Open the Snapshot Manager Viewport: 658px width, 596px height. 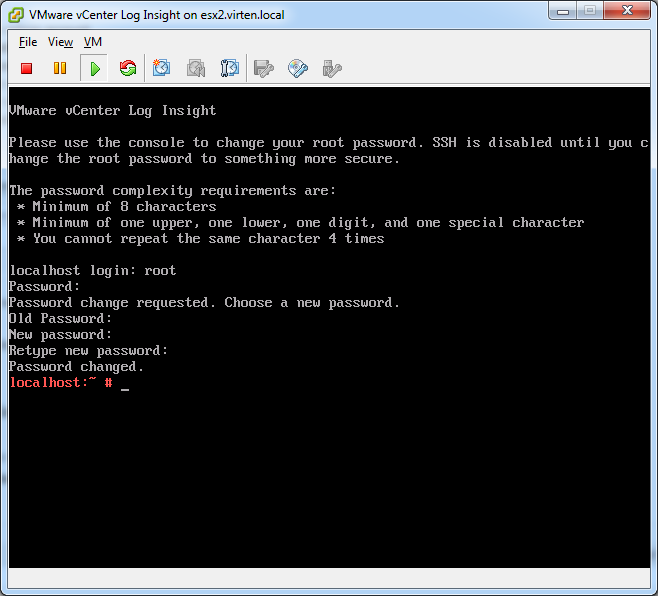point(230,68)
